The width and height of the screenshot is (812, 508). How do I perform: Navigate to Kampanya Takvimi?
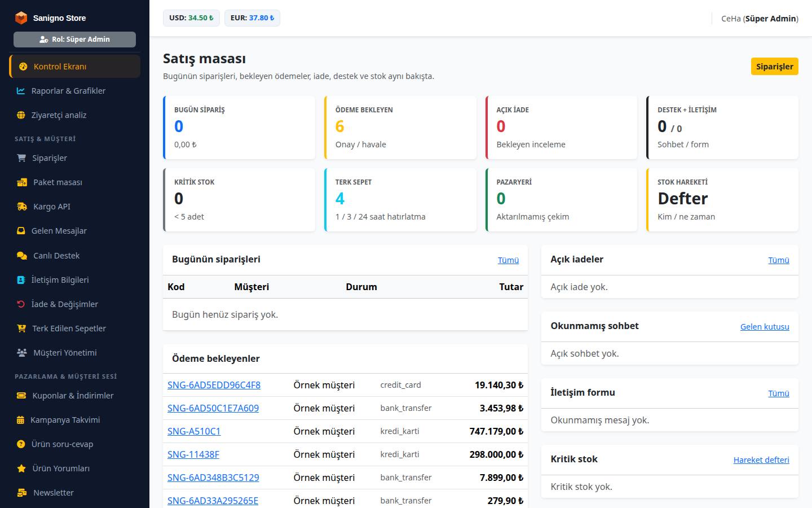point(74,420)
